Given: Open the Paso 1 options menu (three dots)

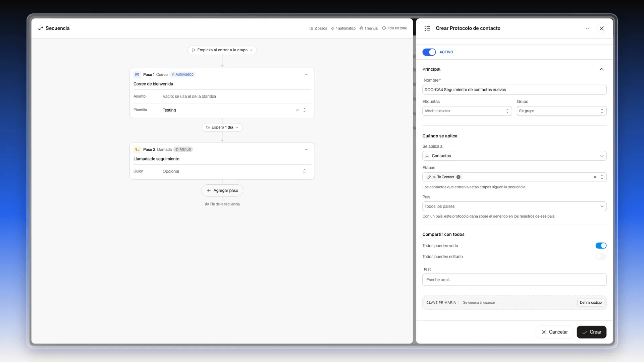Looking at the screenshot, I should click(x=307, y=75).
